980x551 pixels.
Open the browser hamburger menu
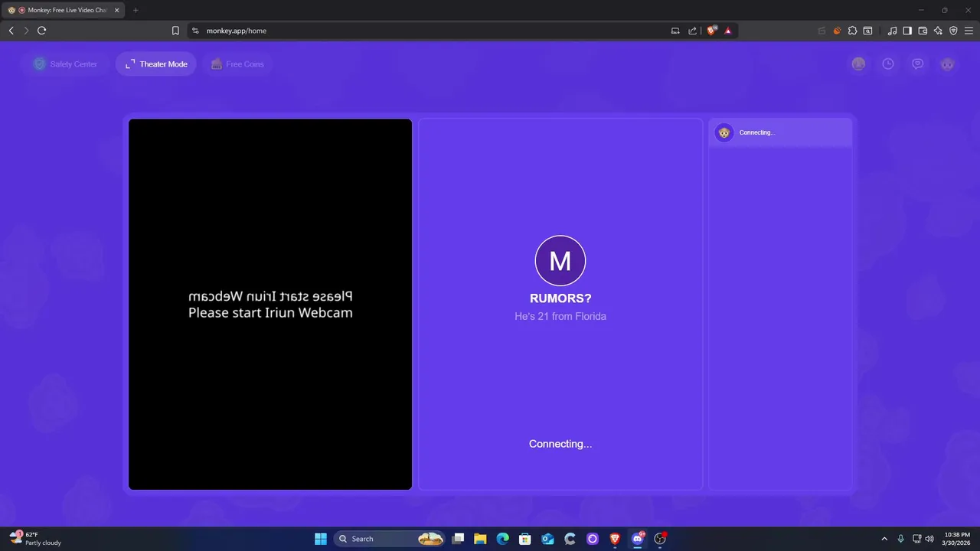pyautogui.click(x=969, y=31)
